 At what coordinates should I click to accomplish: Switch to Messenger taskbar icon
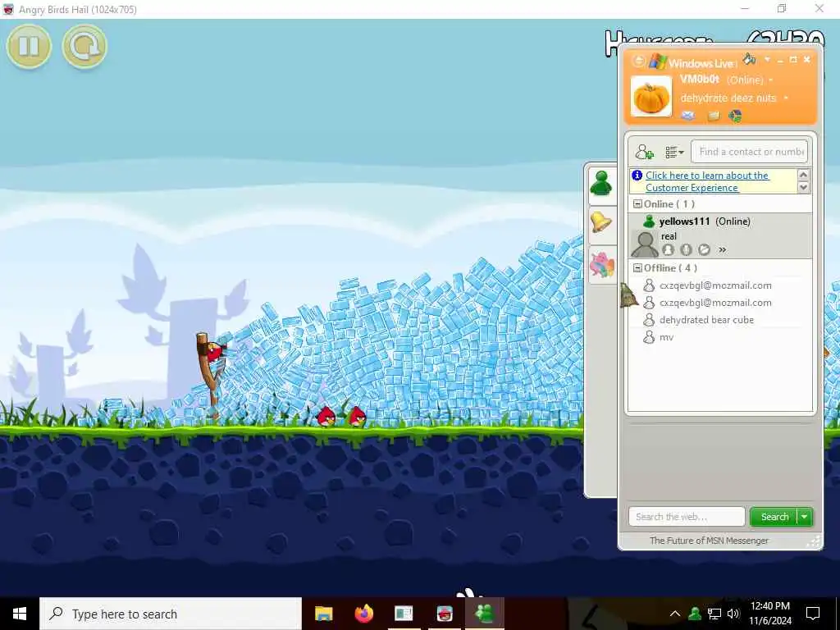point(484,614)
